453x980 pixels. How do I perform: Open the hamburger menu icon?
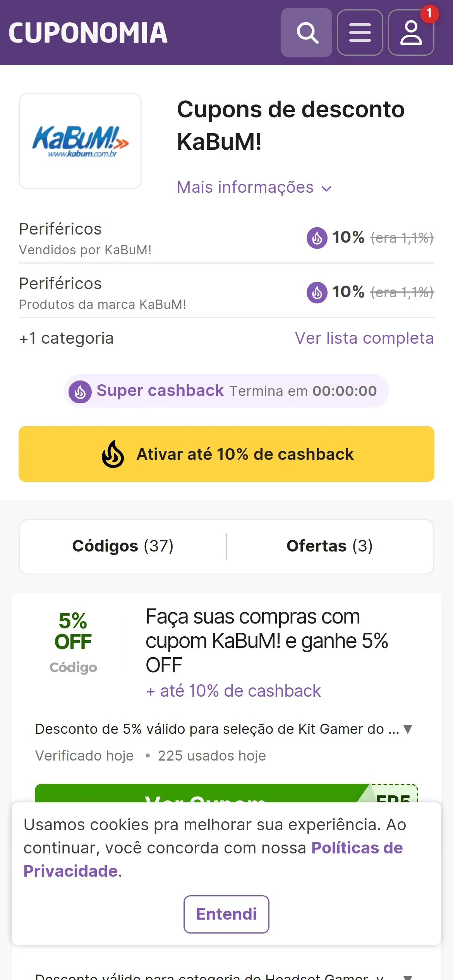pyautogui.click(x=360, y=33)
